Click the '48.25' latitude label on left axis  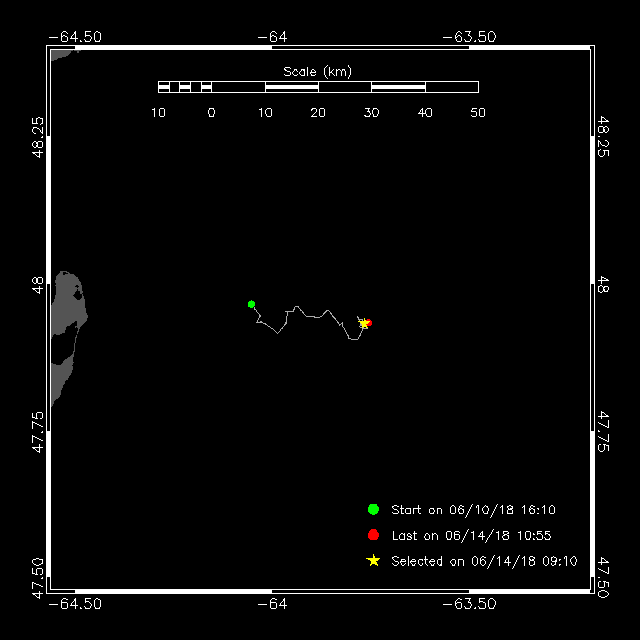tap(37, 138)
